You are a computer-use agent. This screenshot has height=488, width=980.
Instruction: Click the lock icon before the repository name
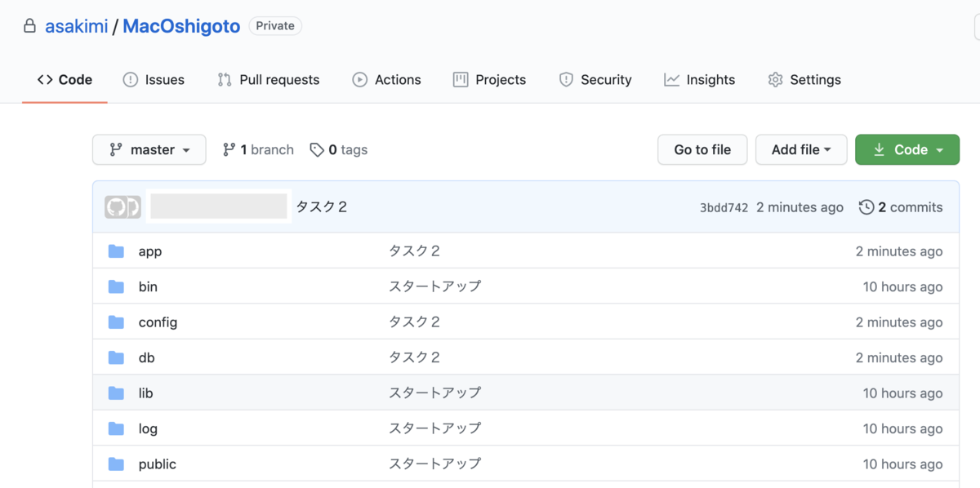click(29, 25)
